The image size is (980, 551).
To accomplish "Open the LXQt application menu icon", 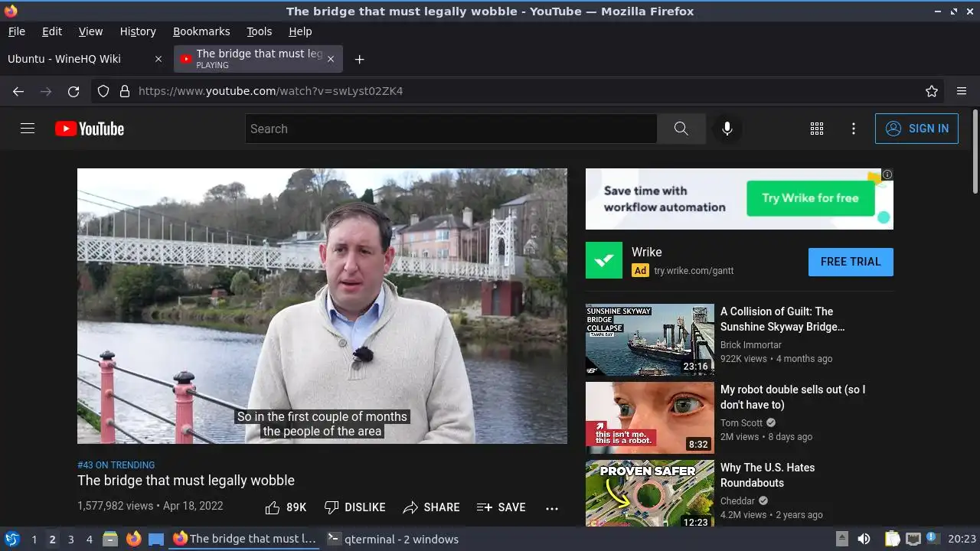I will 11,539.
